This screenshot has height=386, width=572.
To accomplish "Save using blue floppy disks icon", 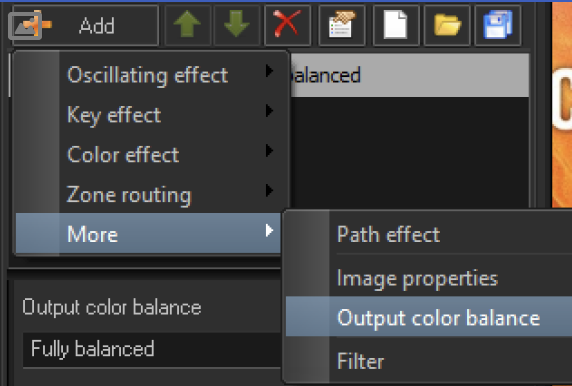I will click(x=498, y=25).
